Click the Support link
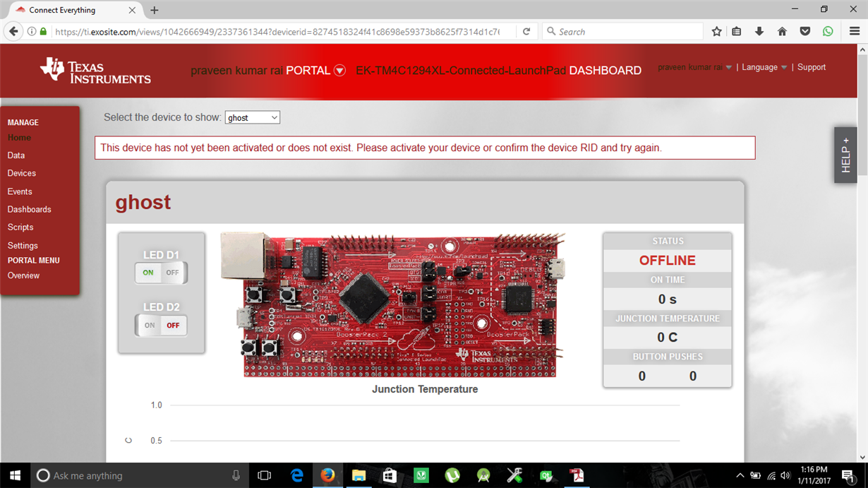868x488 pixels. pos(812,67)
